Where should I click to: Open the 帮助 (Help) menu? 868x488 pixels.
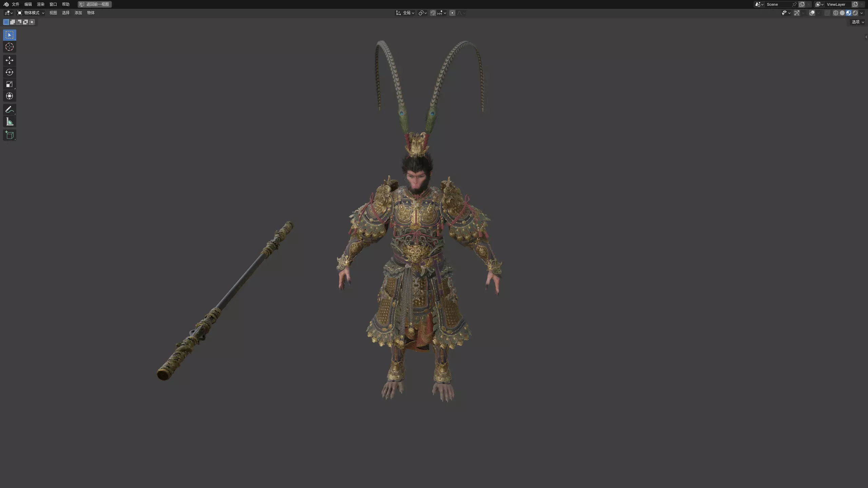click(66, 4)
